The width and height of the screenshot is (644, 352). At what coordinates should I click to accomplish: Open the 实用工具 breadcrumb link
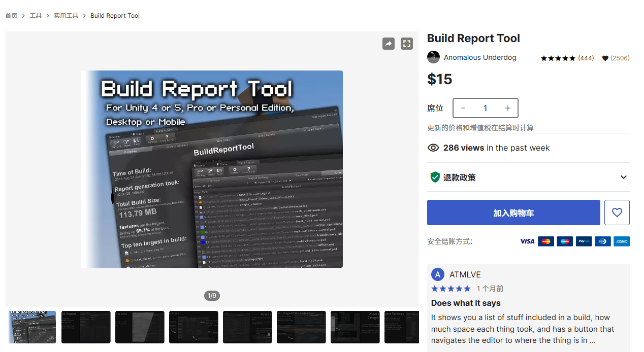pos(66,16)
